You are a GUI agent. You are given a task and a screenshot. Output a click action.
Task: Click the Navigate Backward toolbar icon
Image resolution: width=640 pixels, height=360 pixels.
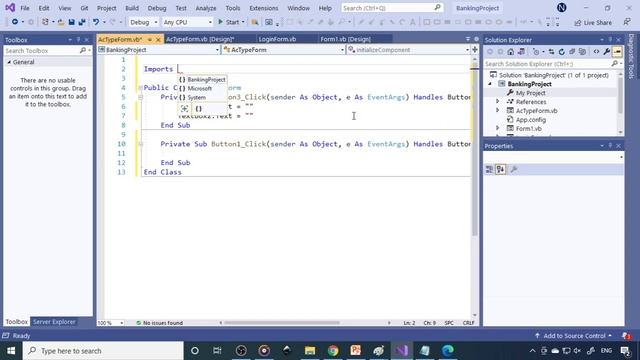pyautogui.click(x=15, y=22)
